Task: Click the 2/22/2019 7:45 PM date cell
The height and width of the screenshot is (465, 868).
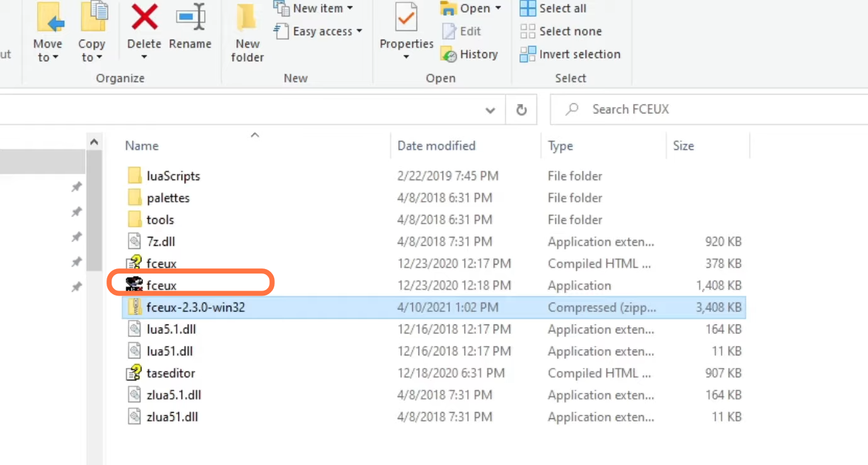Action: (449, 176)
